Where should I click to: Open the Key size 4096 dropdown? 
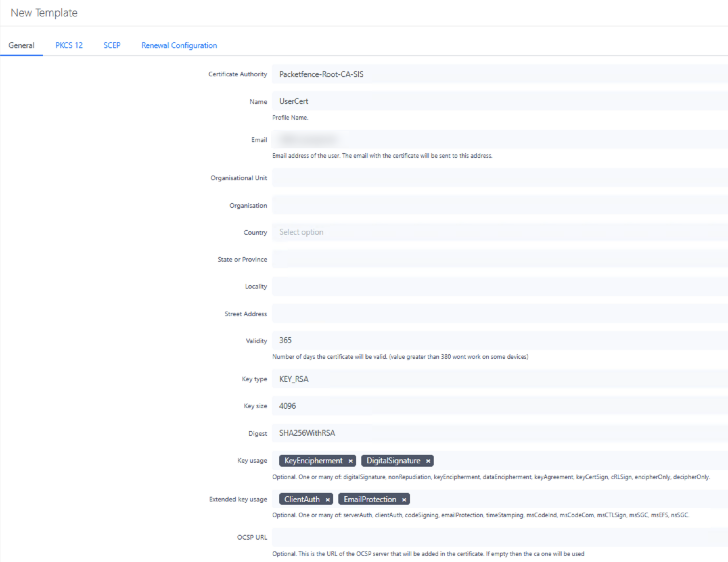point(500,406)
